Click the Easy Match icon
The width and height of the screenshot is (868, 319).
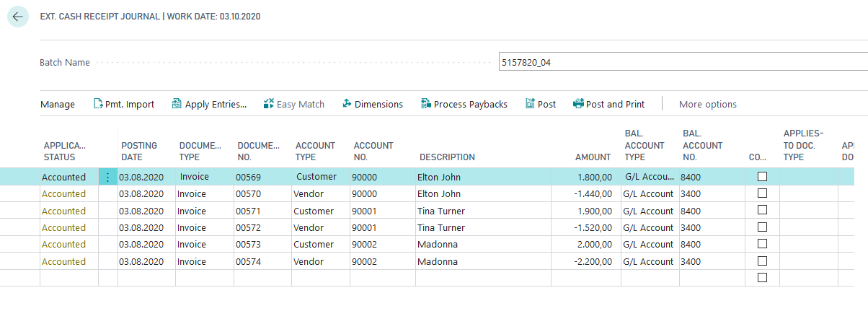pos(269,104)
